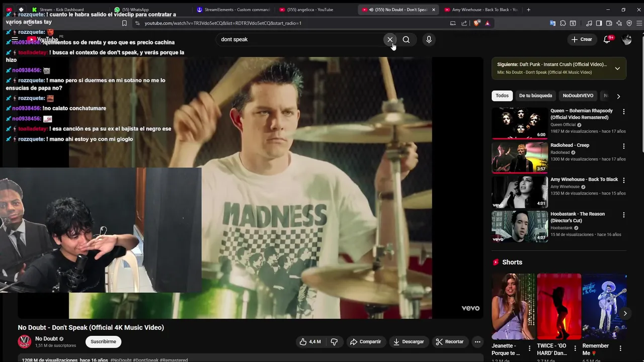Click the YouTube search magnifier button

[406, 39]
